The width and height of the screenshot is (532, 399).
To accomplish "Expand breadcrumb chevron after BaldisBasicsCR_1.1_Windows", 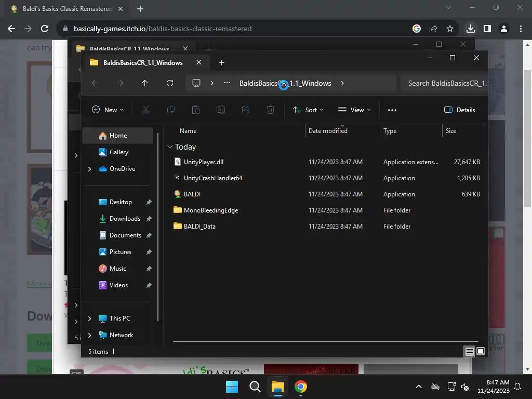I will tap(342, 83).
